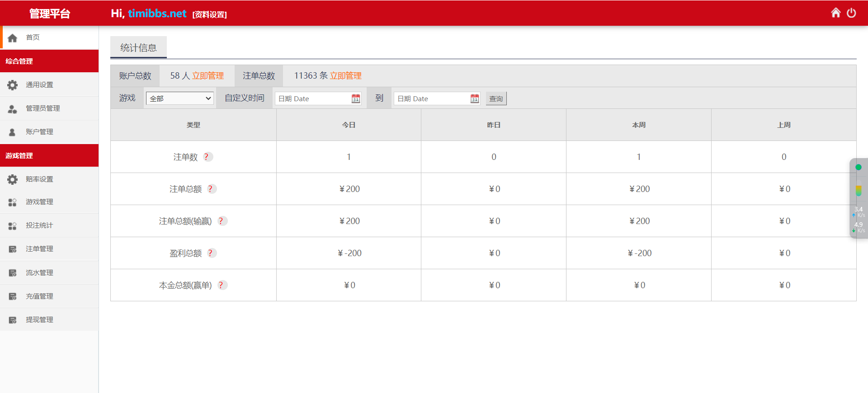Click the help icon beside 盈利总额
The width and height of the screenshot is (868, 393).
pyautogui.click(x=211, y=253)
